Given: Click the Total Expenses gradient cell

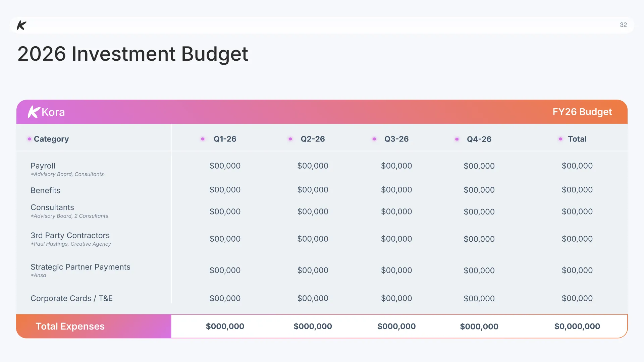Looking at the screenshot, I should (x=94, y=326).
